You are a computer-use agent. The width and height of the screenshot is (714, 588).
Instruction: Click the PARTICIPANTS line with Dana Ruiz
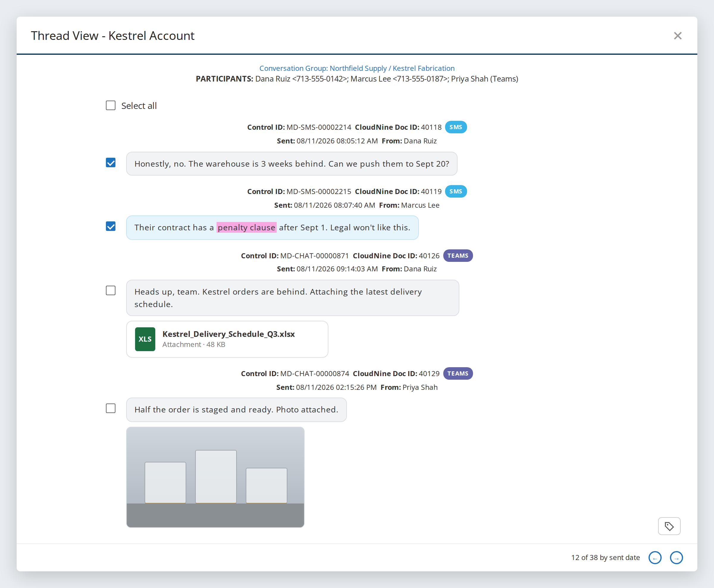(x=357, y=79)
